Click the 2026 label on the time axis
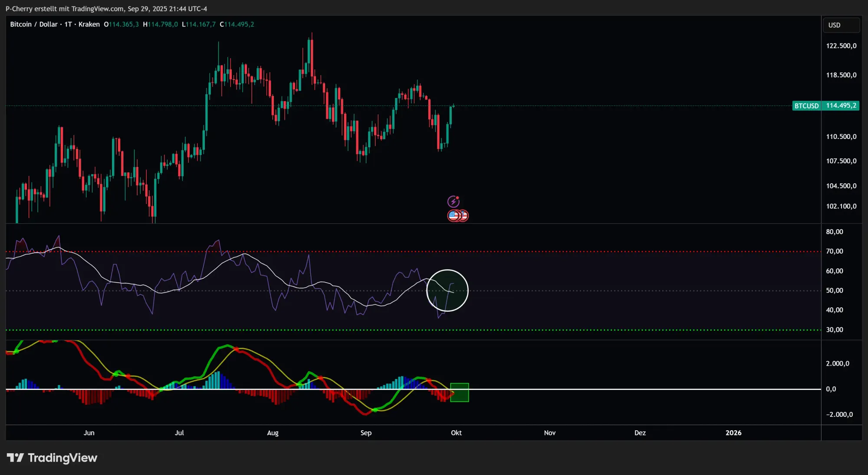 [733, 433]
